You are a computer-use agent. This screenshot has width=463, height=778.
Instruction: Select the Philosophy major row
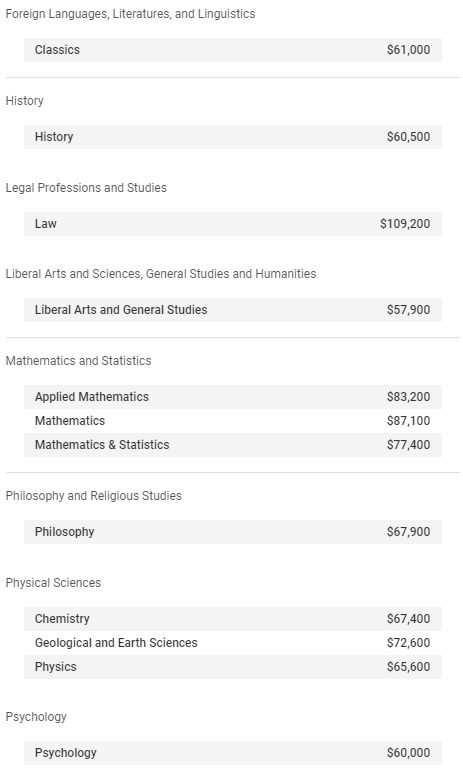click(233, 532)
